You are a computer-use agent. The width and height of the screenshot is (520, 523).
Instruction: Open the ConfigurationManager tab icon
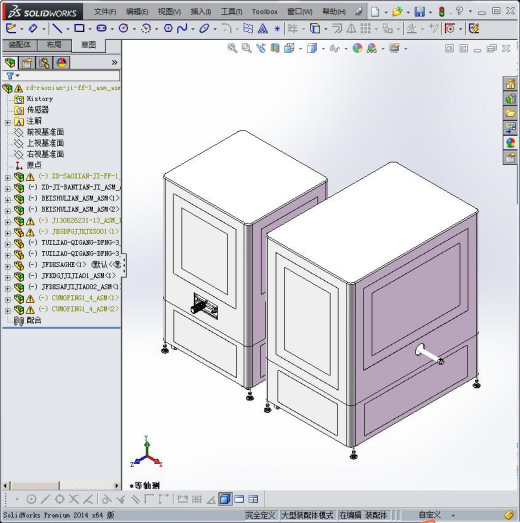pos(44,63)
